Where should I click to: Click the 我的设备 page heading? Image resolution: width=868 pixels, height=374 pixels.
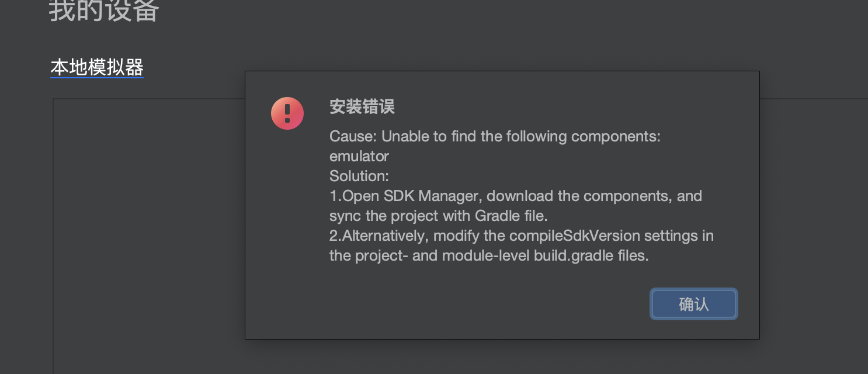104,10
